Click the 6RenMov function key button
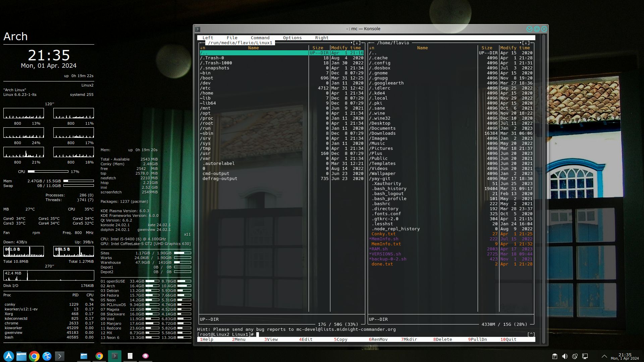 (x=378, y=340)
